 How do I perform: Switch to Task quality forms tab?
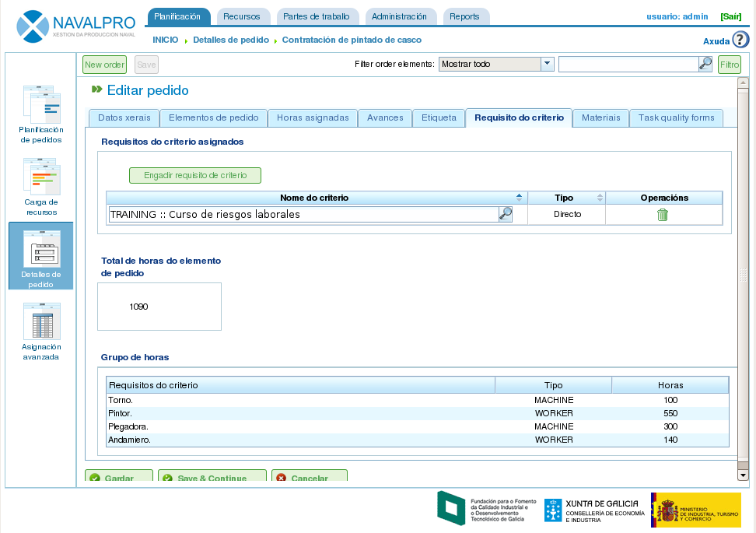(676, 117)
